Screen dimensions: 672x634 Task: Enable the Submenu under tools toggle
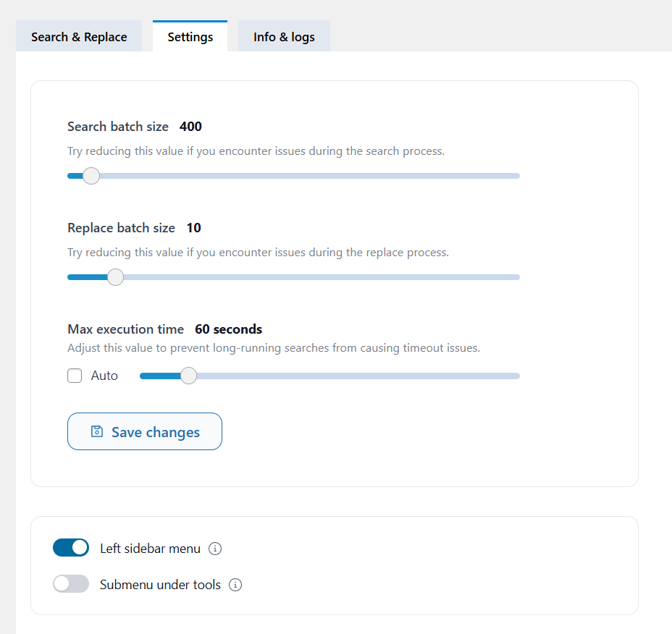coord(70,583)
